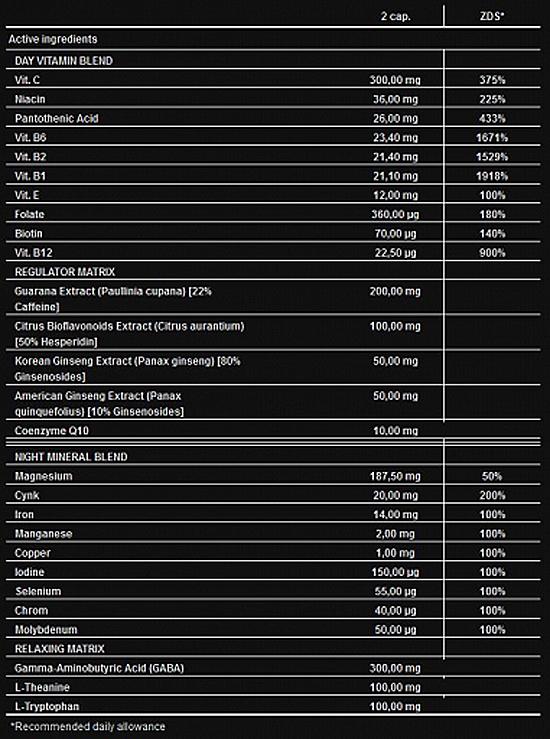The height and width of the screenshot is (739, 550).
Task: Select the Vit. C row label
Action: [x=27, y=80]
